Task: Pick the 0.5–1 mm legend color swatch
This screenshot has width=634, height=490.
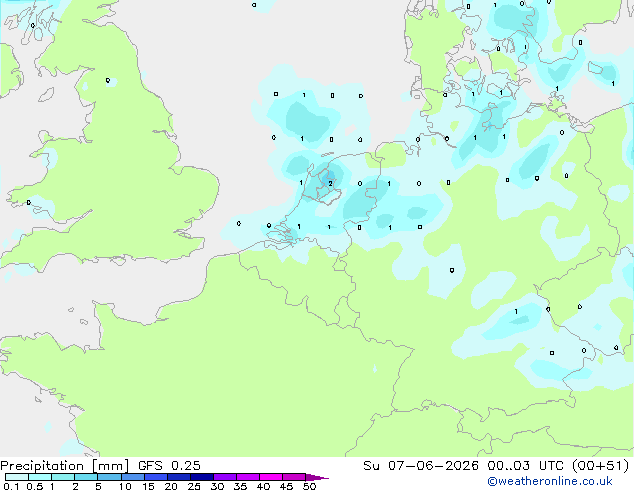Action: 40,477
